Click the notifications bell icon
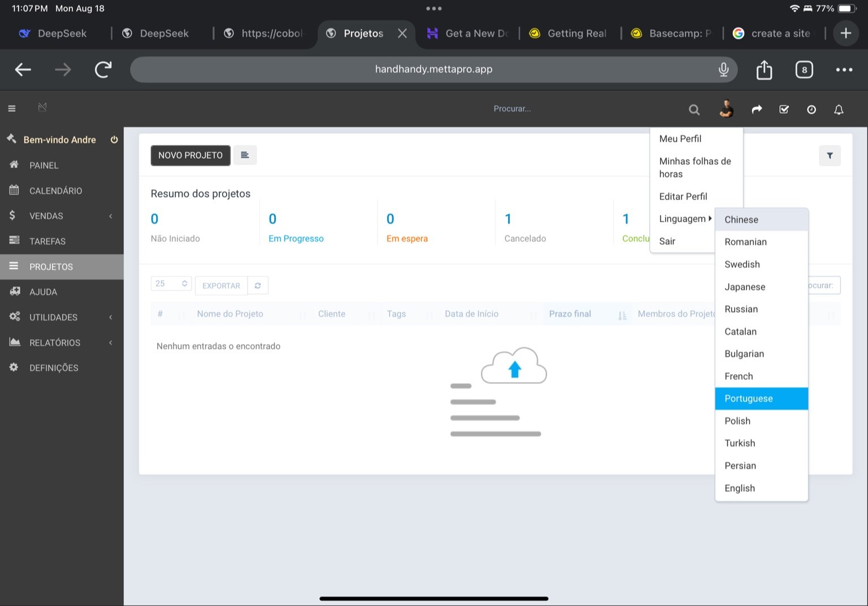Viewport: 868px width, 606px height. [x=839, y=109]
